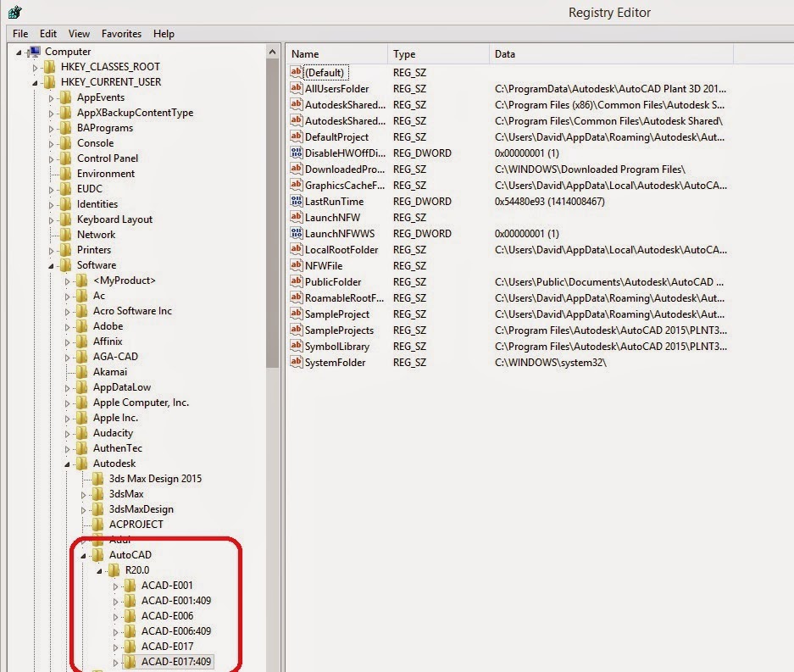This screenshot has height=672, width=794.
Task: Click the tree pane vertical scrollbar thumb
Action: [x=272, y=213]
